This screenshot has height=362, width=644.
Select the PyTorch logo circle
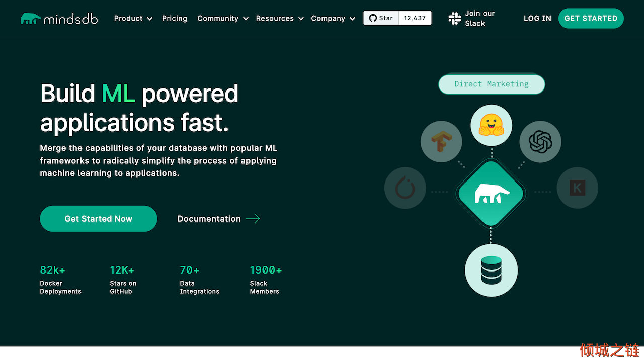405,188
